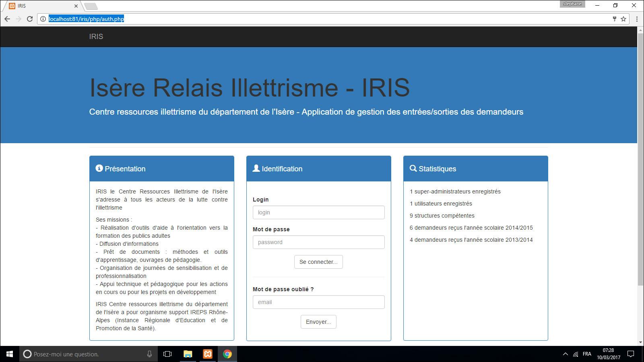Open the FRA keyboard language selector
The width and height of the screenshot is (644, 362).
click(587, 354)
